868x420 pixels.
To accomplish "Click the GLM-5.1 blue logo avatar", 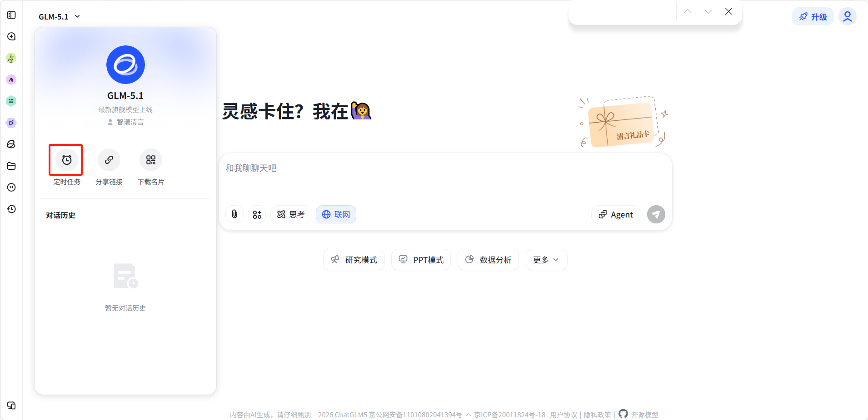I will 125,64.
